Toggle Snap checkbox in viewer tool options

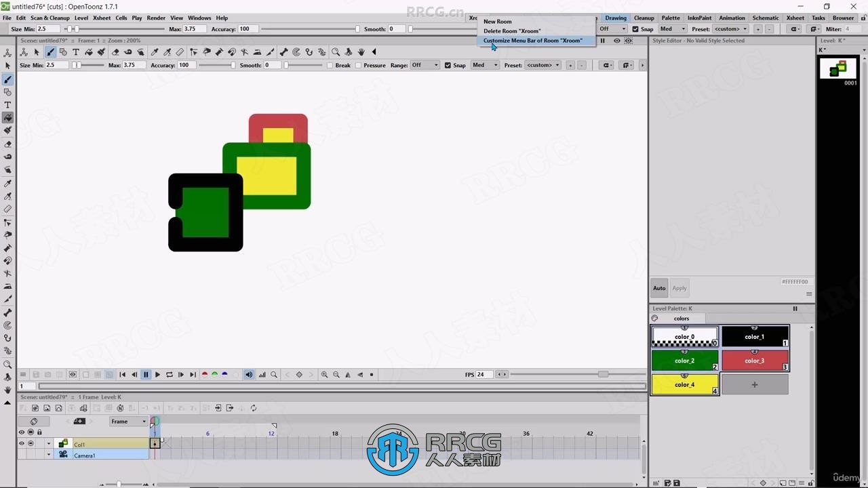pos(448,65)
